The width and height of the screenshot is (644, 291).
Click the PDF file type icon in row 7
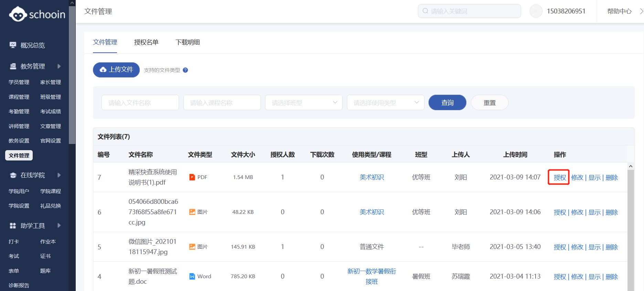pos(192,177)
